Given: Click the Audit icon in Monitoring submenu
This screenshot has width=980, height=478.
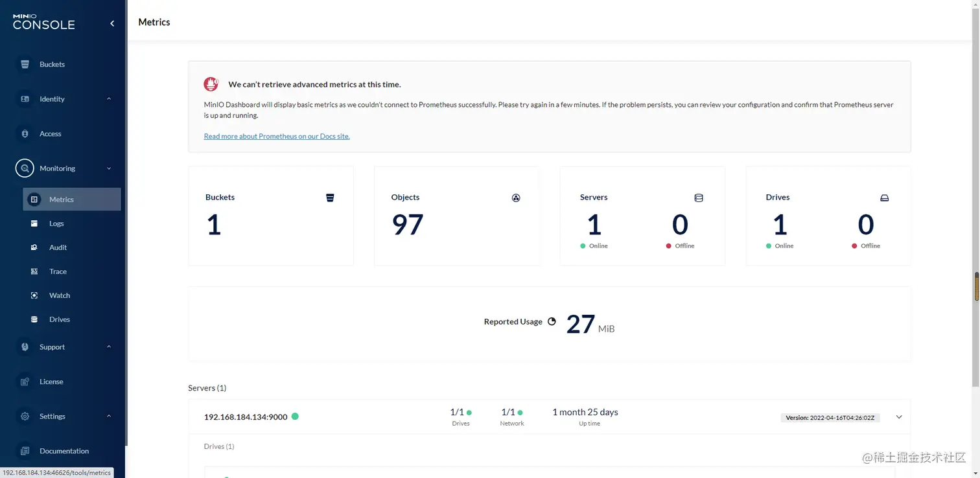Looking at the screenshot, I should pyautogui.click(x=34, y=247).
